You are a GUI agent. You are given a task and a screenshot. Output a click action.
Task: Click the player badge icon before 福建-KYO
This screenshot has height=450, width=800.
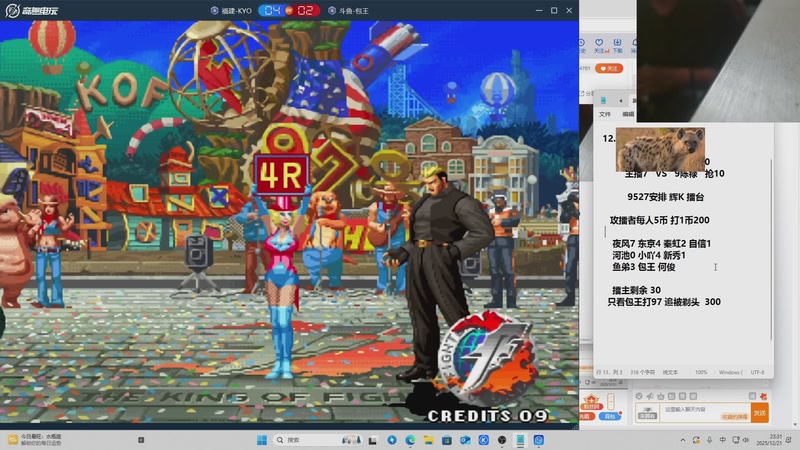coord(214,10)
